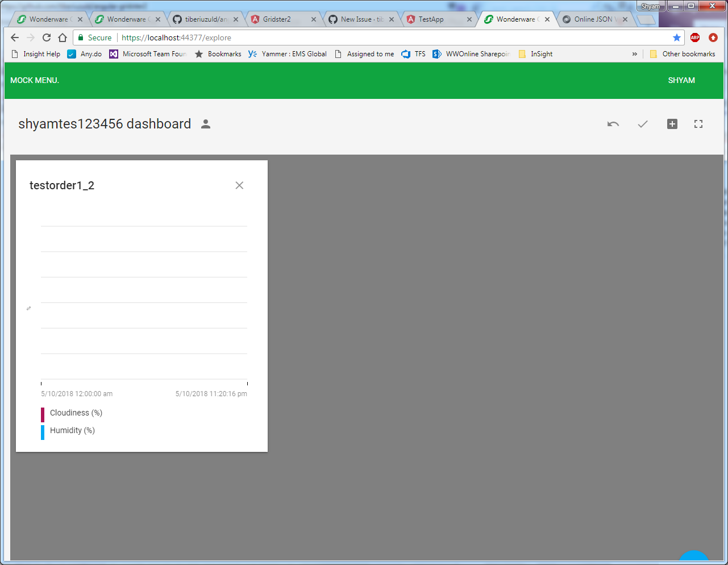Close the TestApp tab
728x565 pixels.
pyautogui.click(x=469, y=19)
